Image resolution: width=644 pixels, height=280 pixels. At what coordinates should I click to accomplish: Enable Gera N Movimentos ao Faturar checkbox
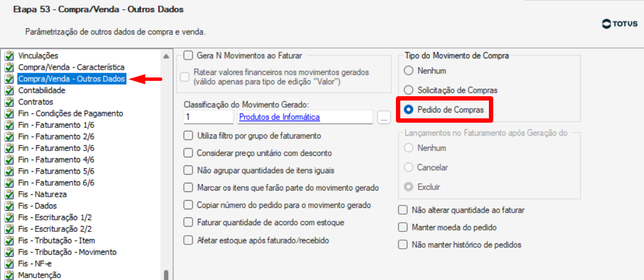coord(188,56)
